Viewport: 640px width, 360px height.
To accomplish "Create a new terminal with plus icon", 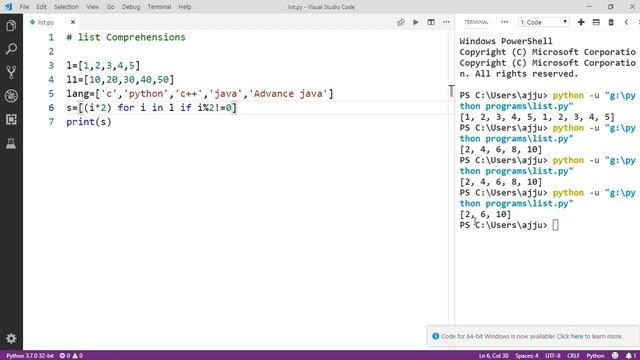I will (x=581, y=22).
